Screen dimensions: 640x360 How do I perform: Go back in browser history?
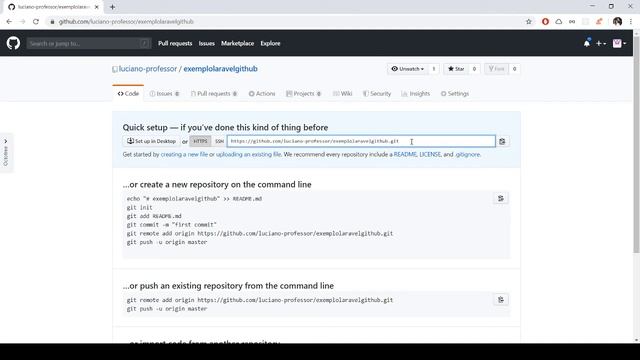pyautogui.click(x=9, y=22)
